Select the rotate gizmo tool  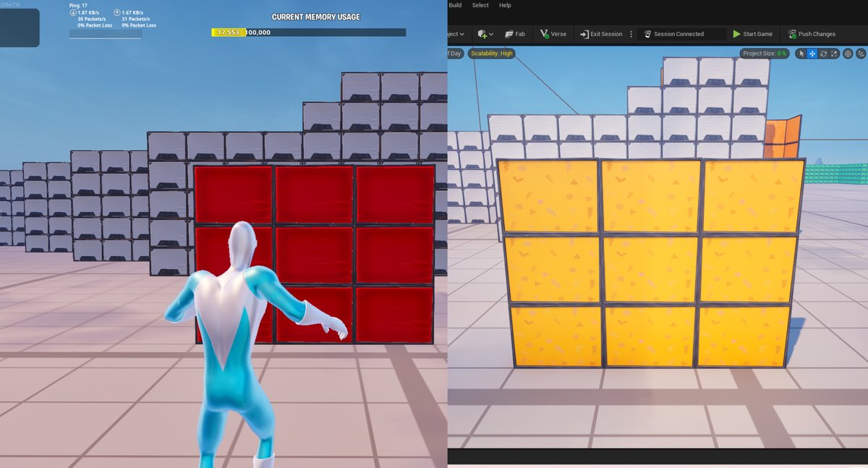click(x=823, y=54)
